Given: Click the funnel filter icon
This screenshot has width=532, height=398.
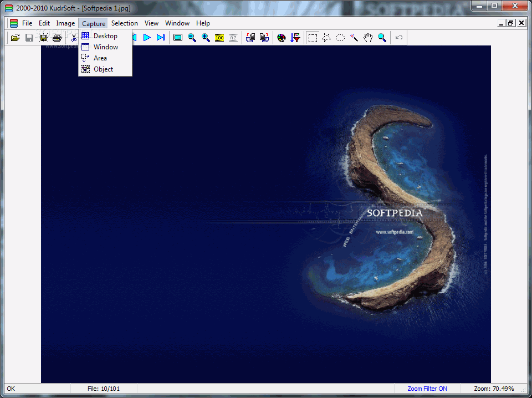Looking at the screenshot, I should pyautogui.click(x=295, y=38).
